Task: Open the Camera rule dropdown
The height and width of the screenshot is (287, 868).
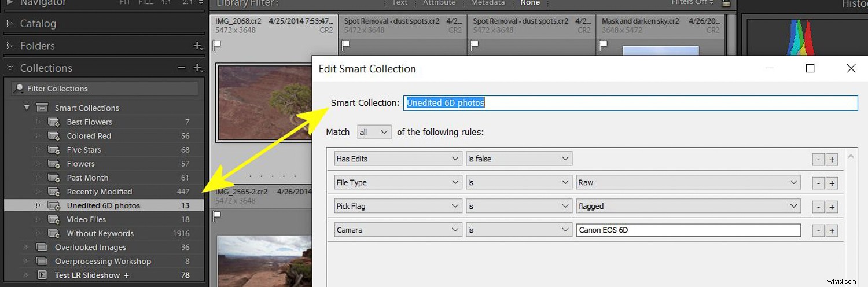Action: [398, 230]
